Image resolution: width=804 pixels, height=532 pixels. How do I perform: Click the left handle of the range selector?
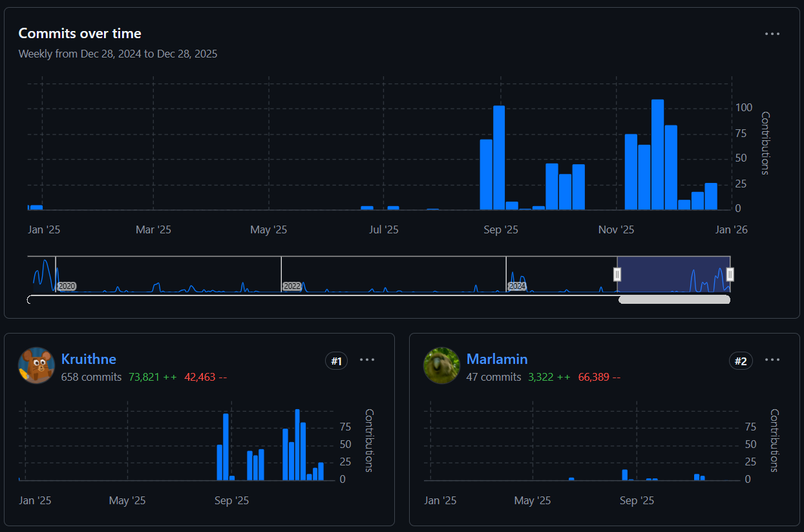click(617, 275)
